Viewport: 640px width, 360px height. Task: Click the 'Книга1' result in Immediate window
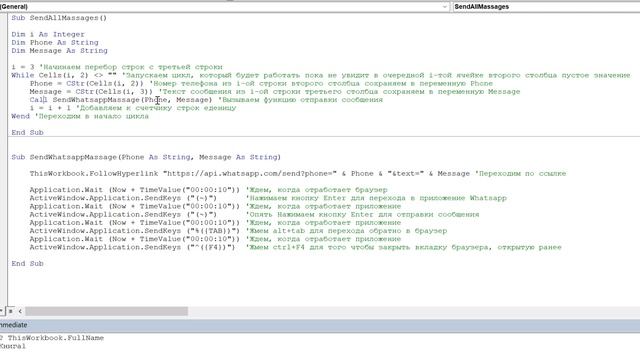tap(13, 346)
